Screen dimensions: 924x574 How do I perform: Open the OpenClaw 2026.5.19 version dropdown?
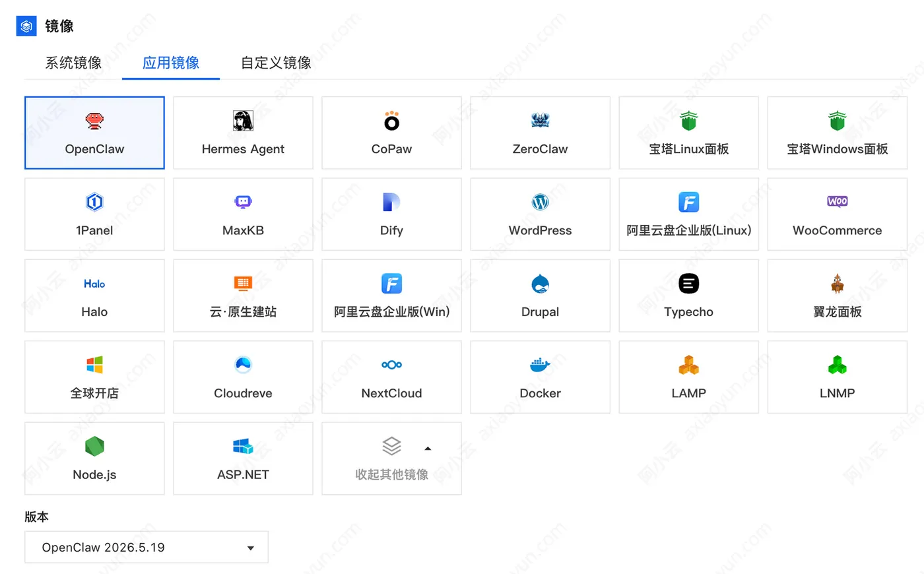pyautogui.click(x=147, y=548)
